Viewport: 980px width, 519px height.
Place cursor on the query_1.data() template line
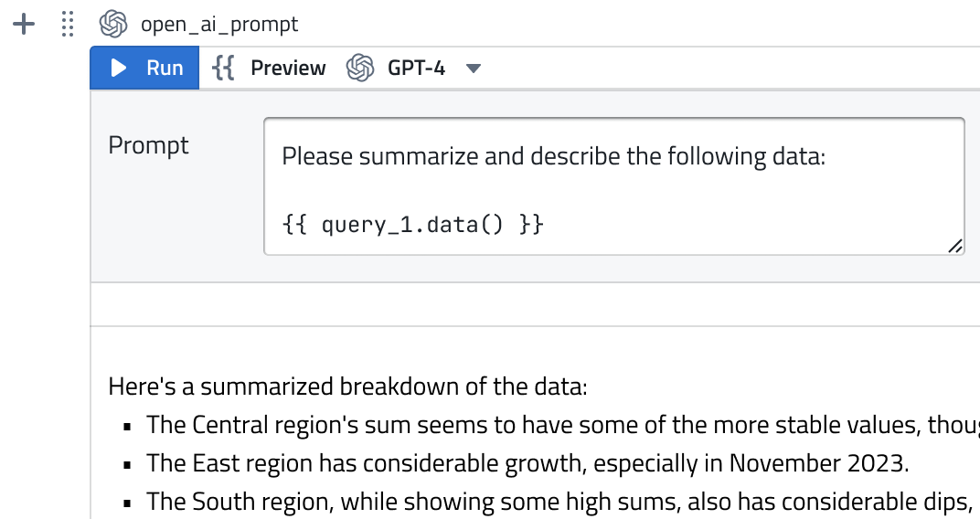[x=413, y=224]
